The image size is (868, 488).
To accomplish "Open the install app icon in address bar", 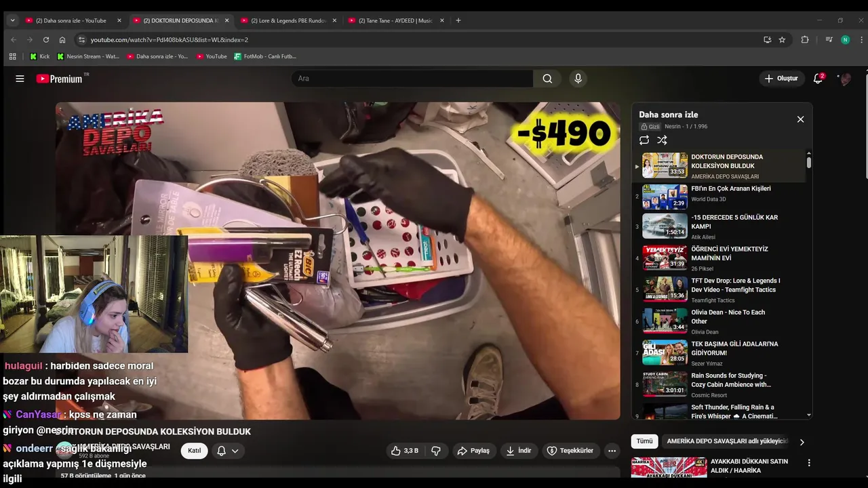I will pyautogui.click(x=767, y=40).
